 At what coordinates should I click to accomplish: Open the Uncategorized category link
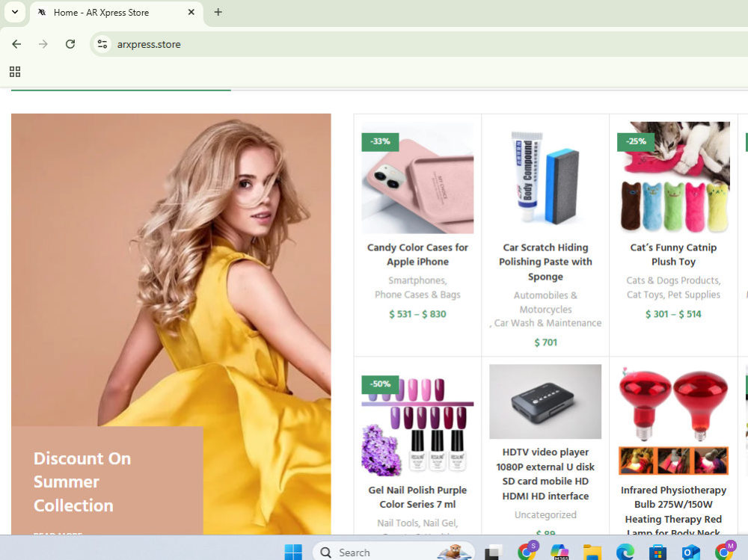pos(545,515)
